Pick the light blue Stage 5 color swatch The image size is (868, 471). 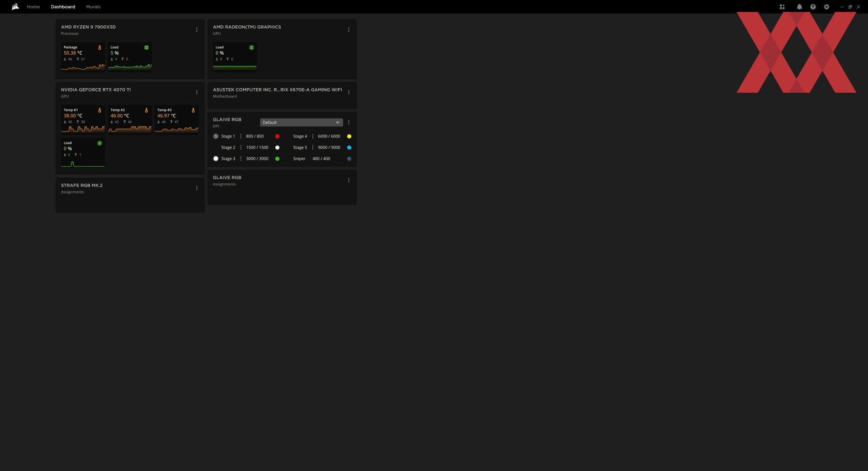(349, 147)
